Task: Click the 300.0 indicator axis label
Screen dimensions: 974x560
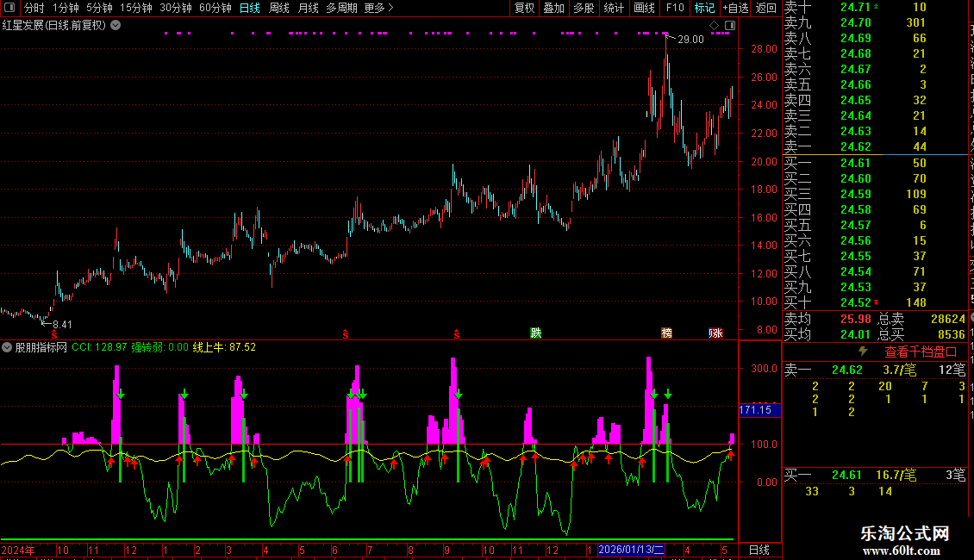Action: click(x=764, y=368)
